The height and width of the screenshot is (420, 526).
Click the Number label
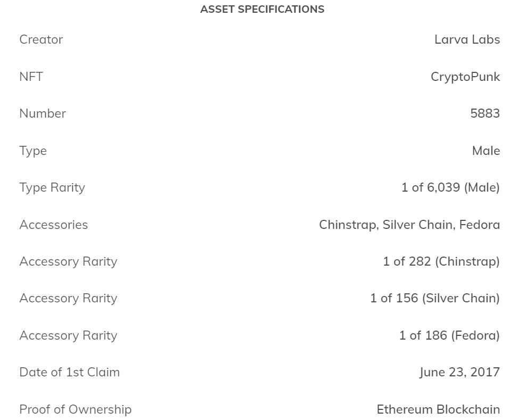43,113
